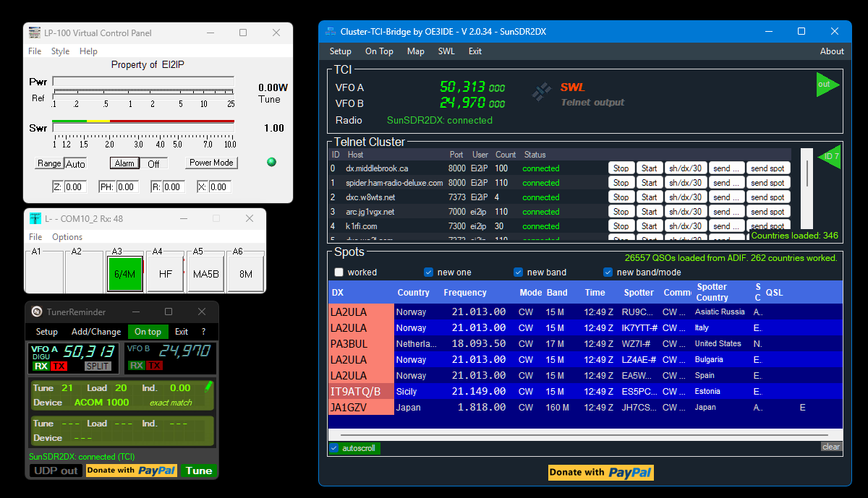
Task: Click the Range button in LP-100
Action: (49, 163)
